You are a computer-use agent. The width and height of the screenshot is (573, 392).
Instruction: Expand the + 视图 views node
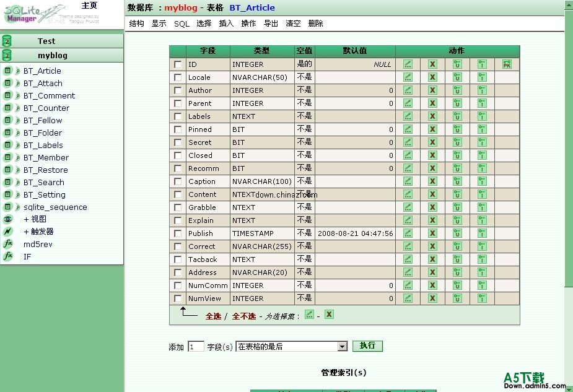(35, 219)
